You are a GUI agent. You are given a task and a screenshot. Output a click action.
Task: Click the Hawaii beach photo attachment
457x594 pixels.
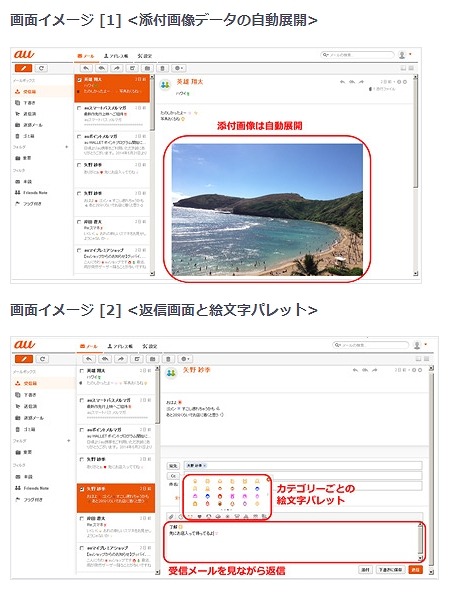tap(267, 209)
